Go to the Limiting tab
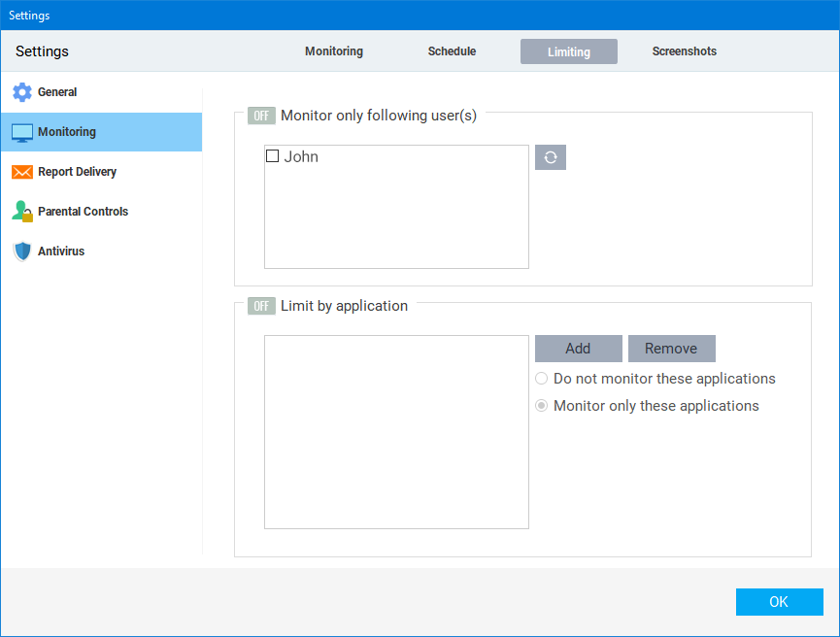 [568, 50]
